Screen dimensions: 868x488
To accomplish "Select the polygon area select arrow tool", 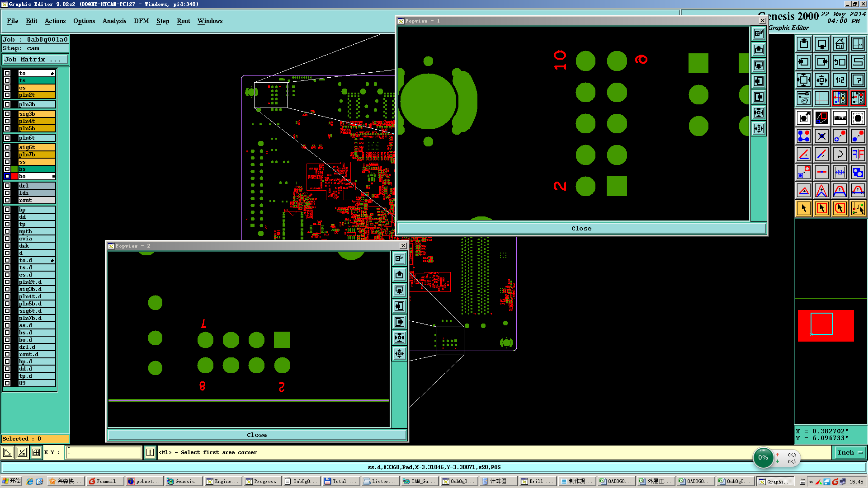I will click(840, 208).
